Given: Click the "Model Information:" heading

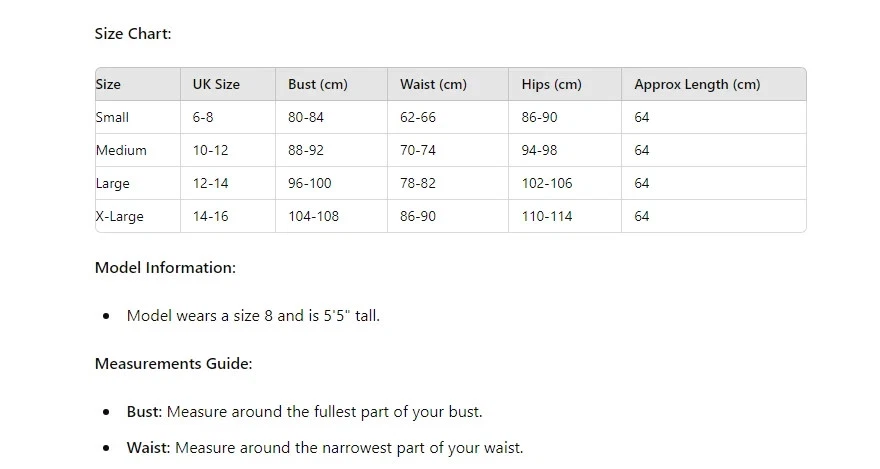Looking at the screenshot, I should point(165,268).
